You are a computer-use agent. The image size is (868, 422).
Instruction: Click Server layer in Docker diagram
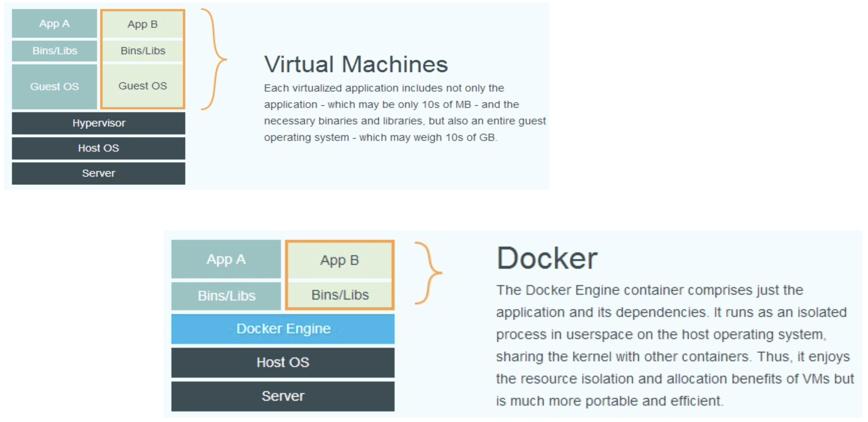[x=283, y=396]
